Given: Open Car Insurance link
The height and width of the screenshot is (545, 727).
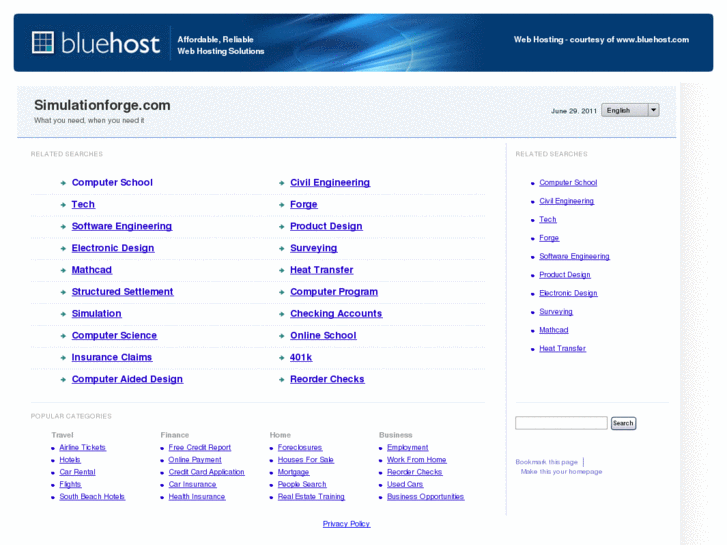Looking at the screenshot, I should pos(192,484).
